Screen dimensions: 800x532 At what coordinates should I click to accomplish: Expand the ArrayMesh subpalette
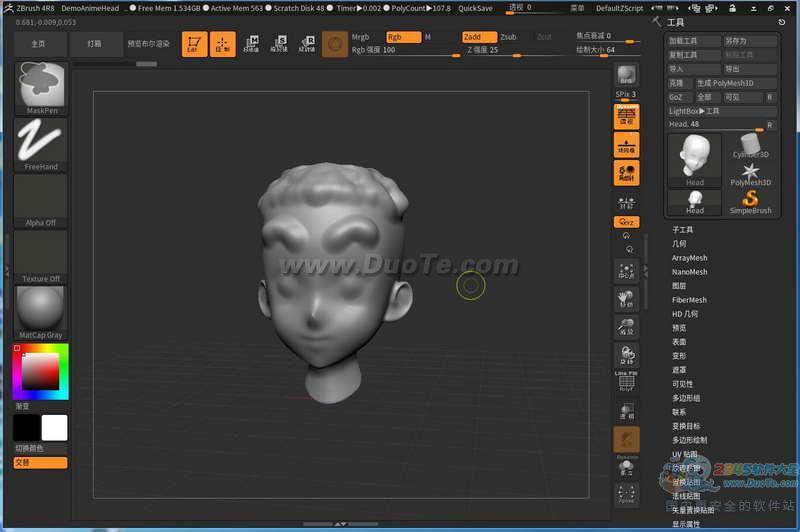[x=689, y=258]
